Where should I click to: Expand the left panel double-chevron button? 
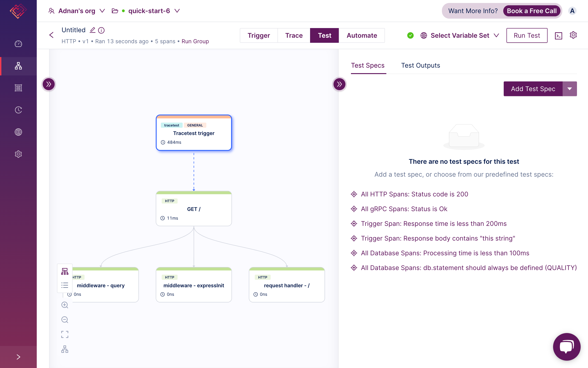click(49, 84)
